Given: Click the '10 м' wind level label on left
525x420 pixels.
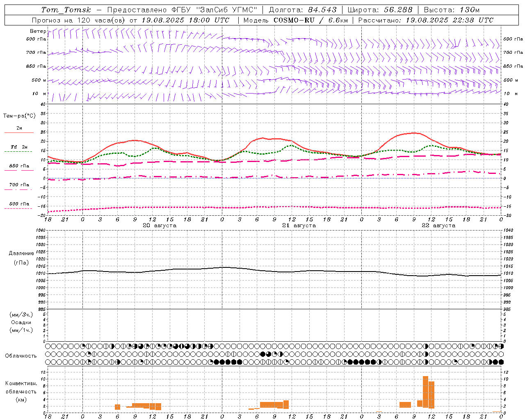Looking at the screenshot, I should coord(39,94).
